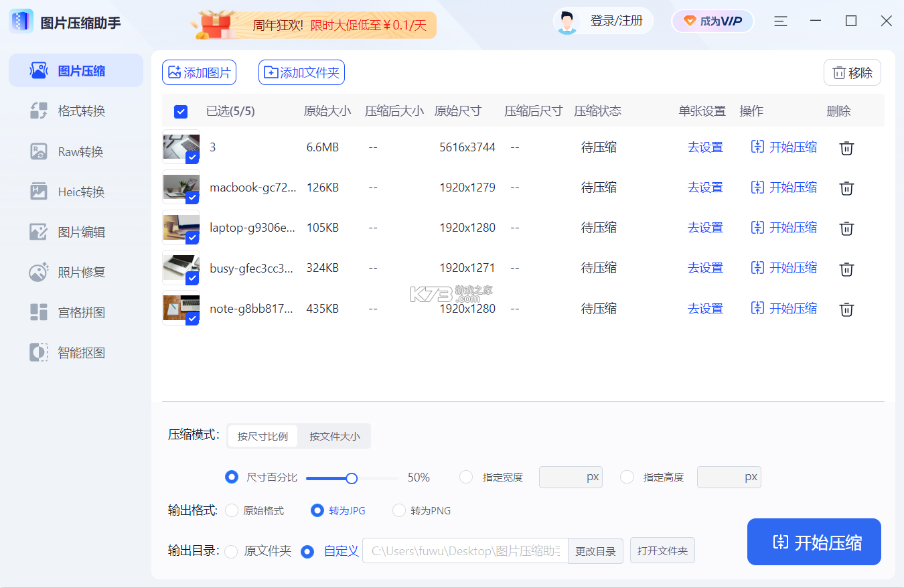Select the 按尺寸比例 compression mode tab

pos(262,436)
